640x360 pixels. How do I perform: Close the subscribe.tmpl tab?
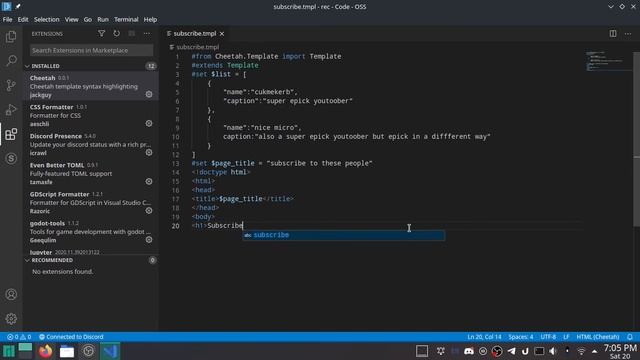pos(222,33)
